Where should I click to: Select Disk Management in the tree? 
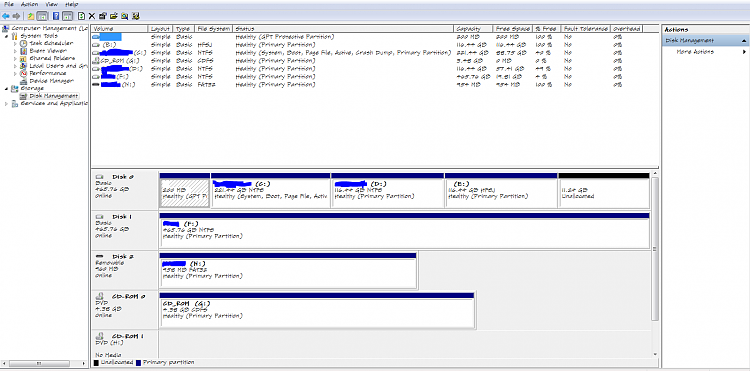(x=54, y=96)
